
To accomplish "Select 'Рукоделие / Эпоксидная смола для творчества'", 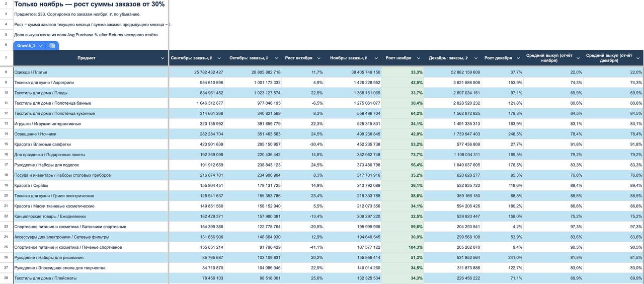I will click(91, 268).
